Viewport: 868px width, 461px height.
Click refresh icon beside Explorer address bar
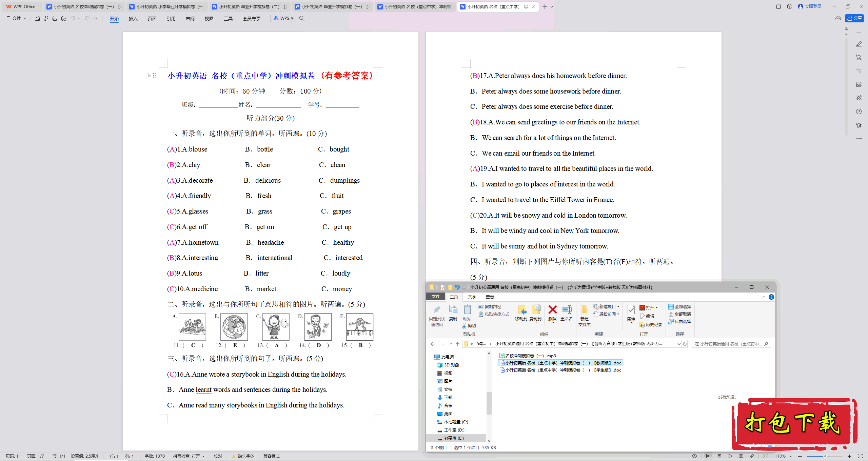pyautogui.click(x=685, y=344)
